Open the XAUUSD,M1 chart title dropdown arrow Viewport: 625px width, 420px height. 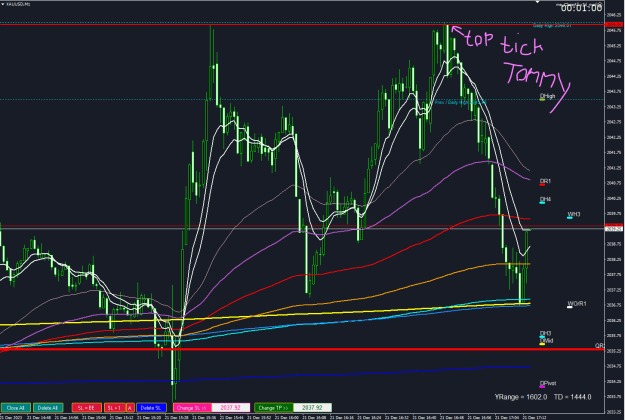click(x=3, y=4)
